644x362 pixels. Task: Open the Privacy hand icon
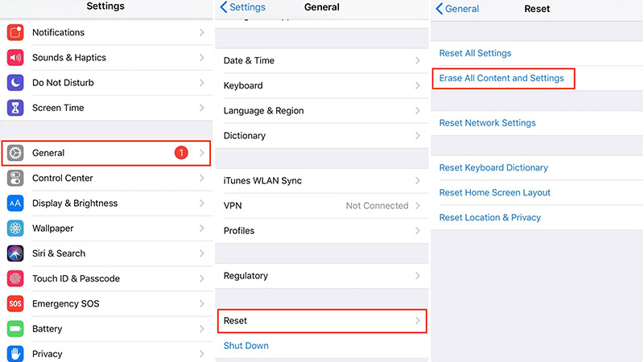click(x=15, y=354)
